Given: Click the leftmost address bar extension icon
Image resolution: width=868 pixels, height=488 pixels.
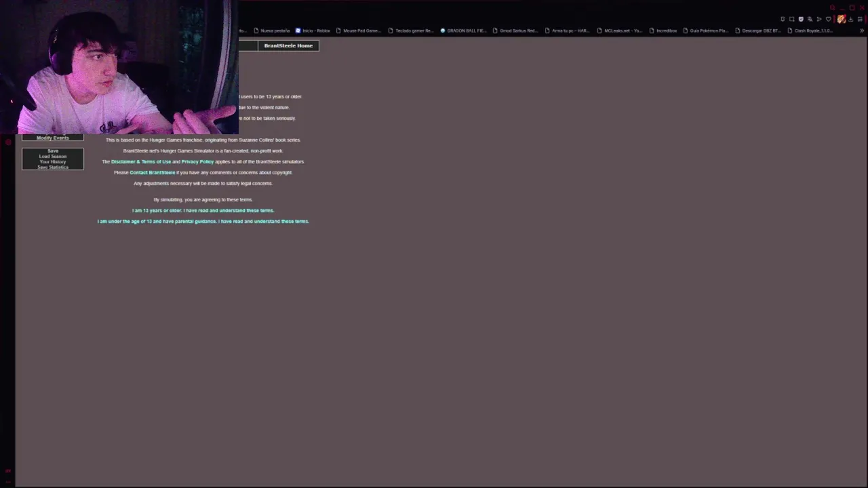Looking at the screenshot, I should 783,19.
